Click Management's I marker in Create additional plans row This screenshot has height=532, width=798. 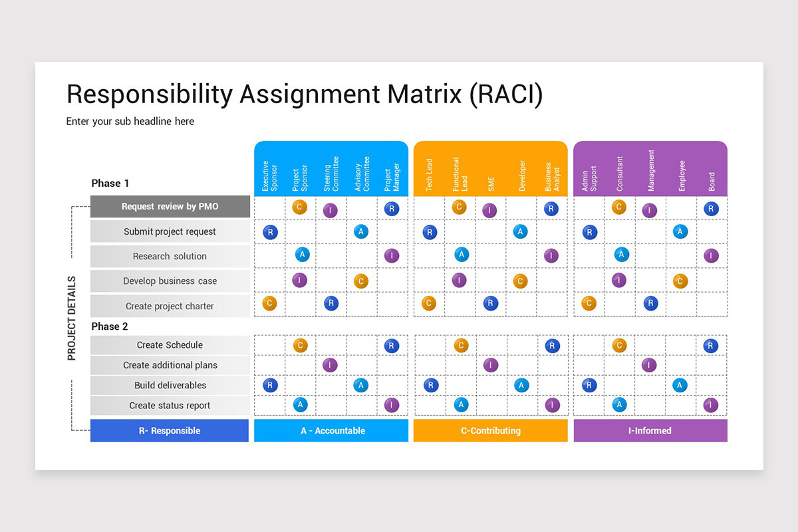coord(650,364)
